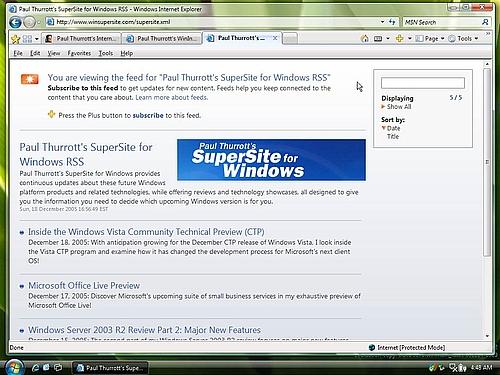Open the View menu
Image resolution: width=500 pixels, height=375 pixels.
54,53
